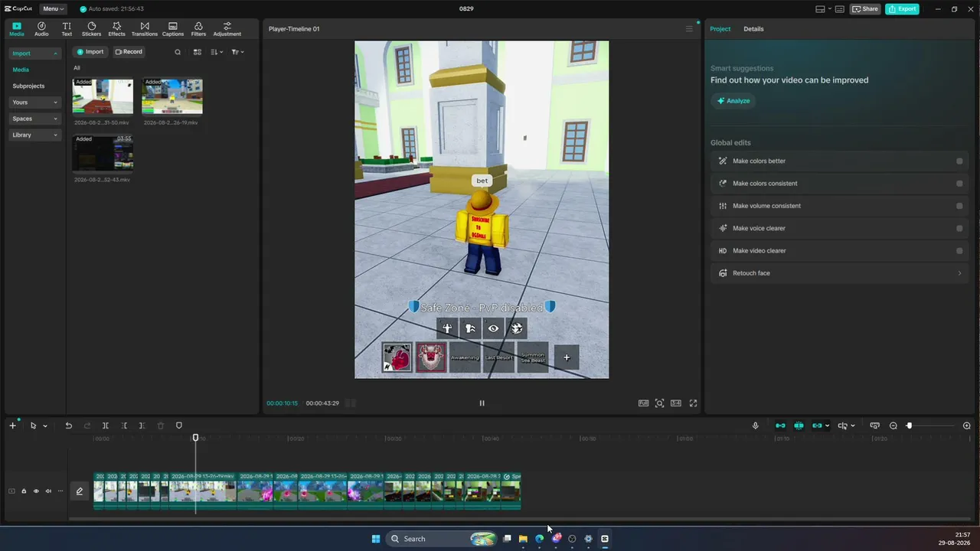Viewport: 980px width, 551px height.
Task: Click the timeline playhead marker
Action: 195,438
